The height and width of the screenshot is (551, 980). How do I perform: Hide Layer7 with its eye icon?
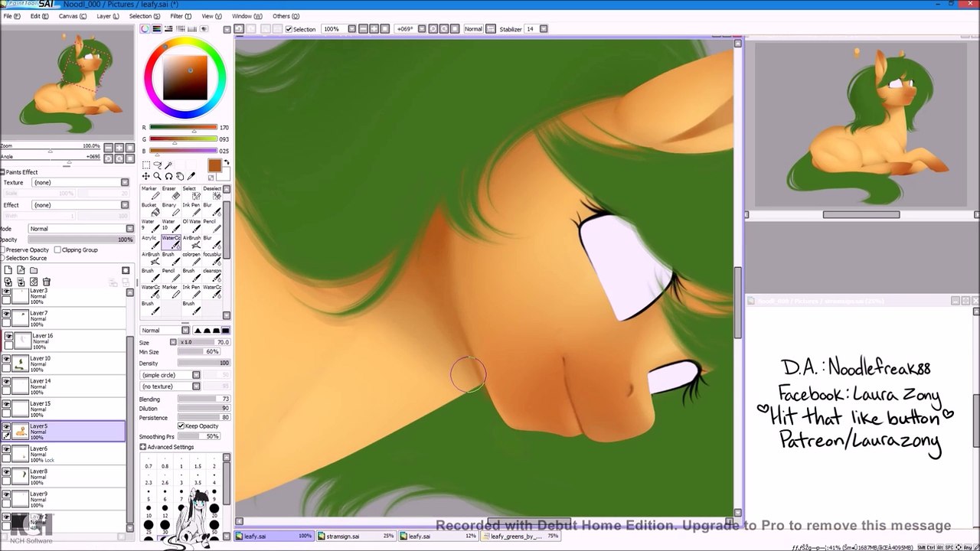(6, 314)
